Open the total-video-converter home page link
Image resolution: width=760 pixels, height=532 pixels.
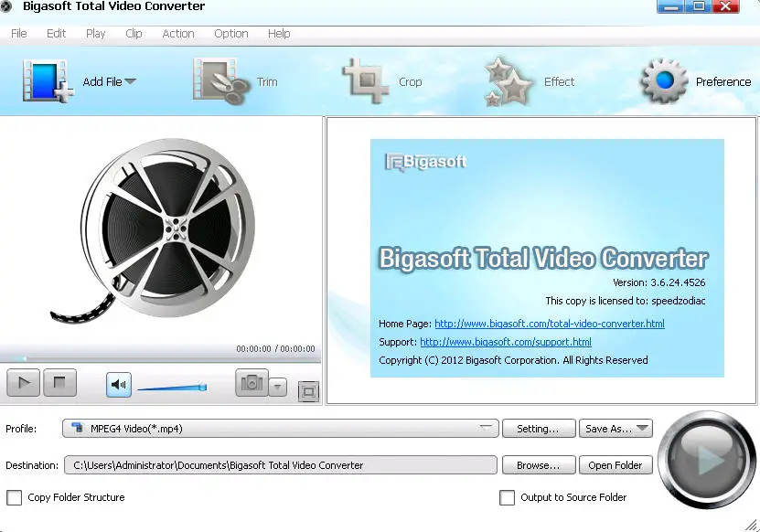(x=550, y=324)
